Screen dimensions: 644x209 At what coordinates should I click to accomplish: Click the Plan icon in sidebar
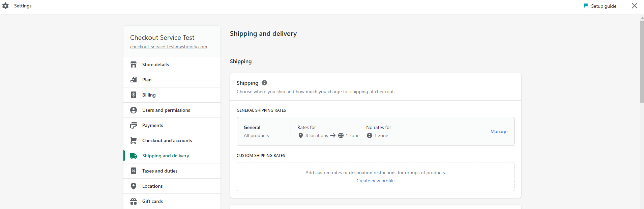pyautogui.click(x=134, y=80)
